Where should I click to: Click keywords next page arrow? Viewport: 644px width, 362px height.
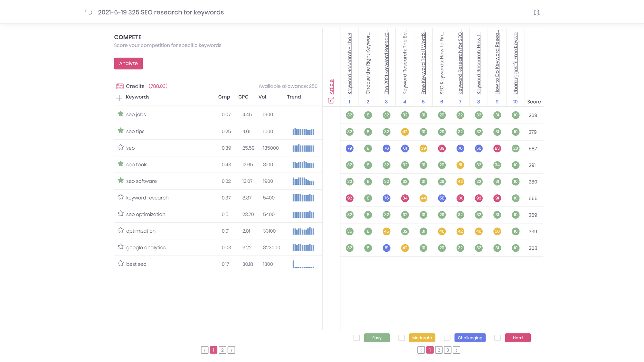tap(231, 350)
